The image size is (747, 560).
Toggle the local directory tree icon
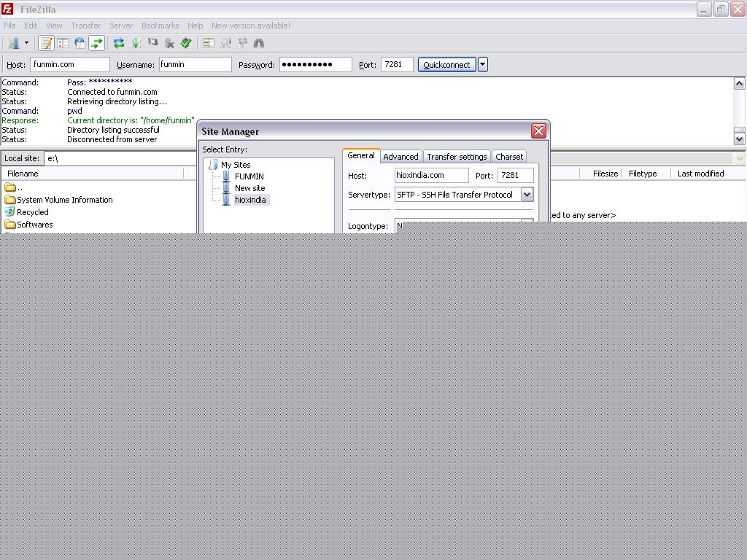[x=63, y=43]
